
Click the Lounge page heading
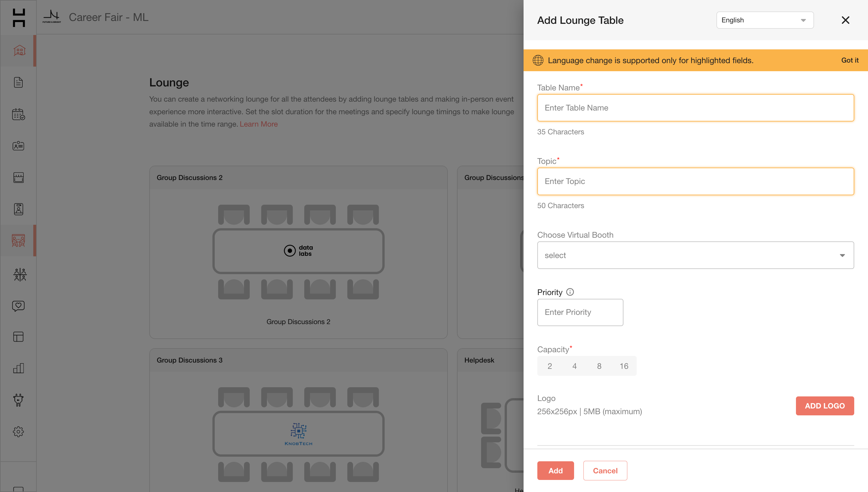(x=169, y=82)
